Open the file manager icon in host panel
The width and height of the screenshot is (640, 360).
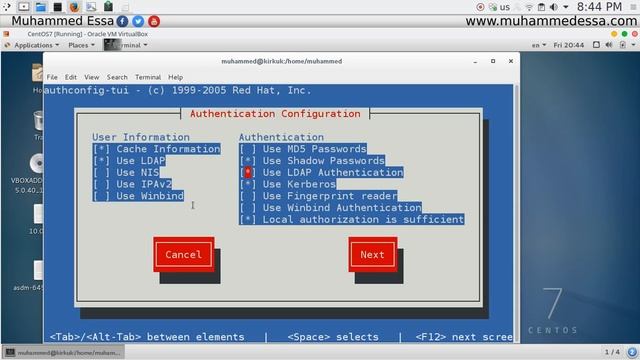tap(40, 7)
